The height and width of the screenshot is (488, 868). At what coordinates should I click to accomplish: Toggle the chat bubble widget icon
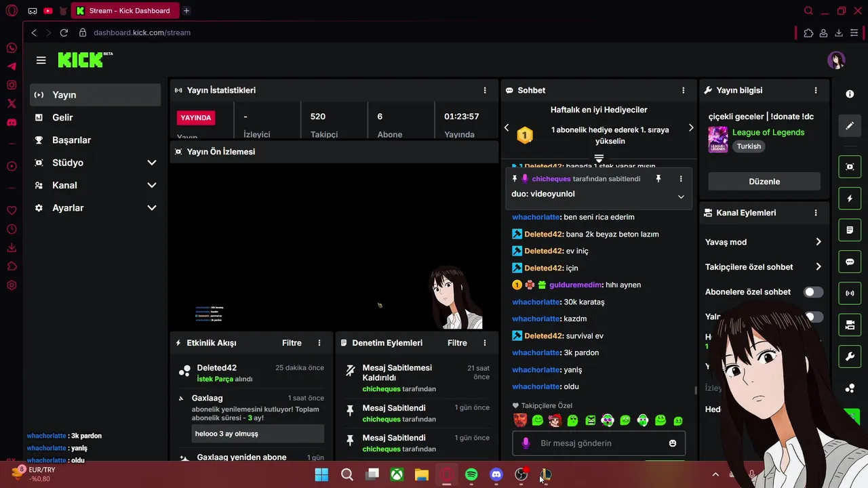850,262
